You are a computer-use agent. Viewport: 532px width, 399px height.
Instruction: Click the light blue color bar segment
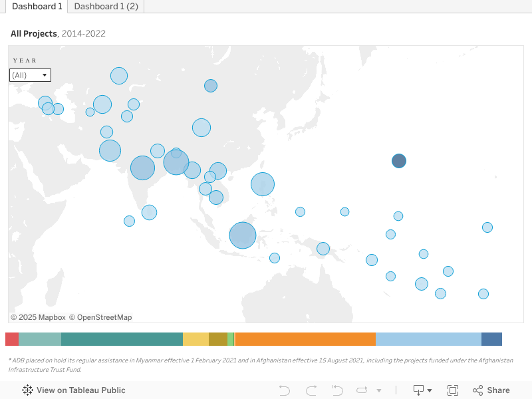click(428, 339)
